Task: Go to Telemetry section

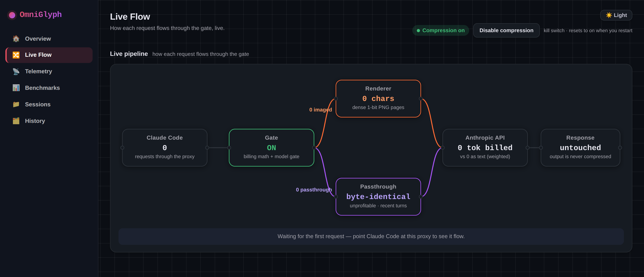Action: (49, 71)
